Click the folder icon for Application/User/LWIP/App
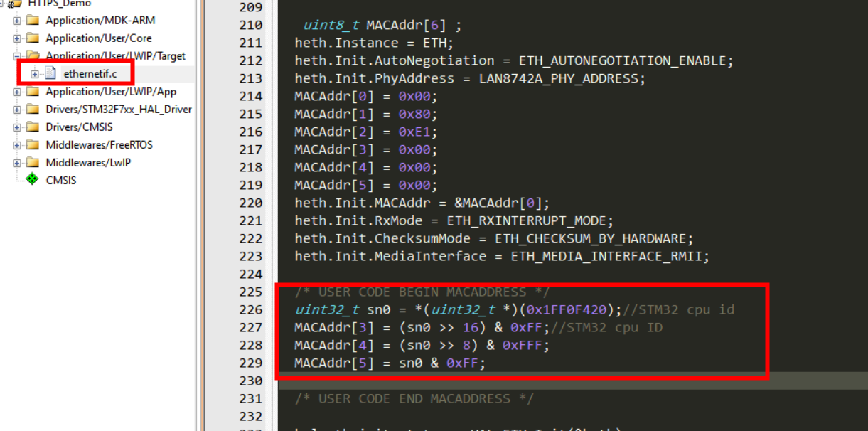This screenshot has height=431, width=868. click(x=33, y=91)
